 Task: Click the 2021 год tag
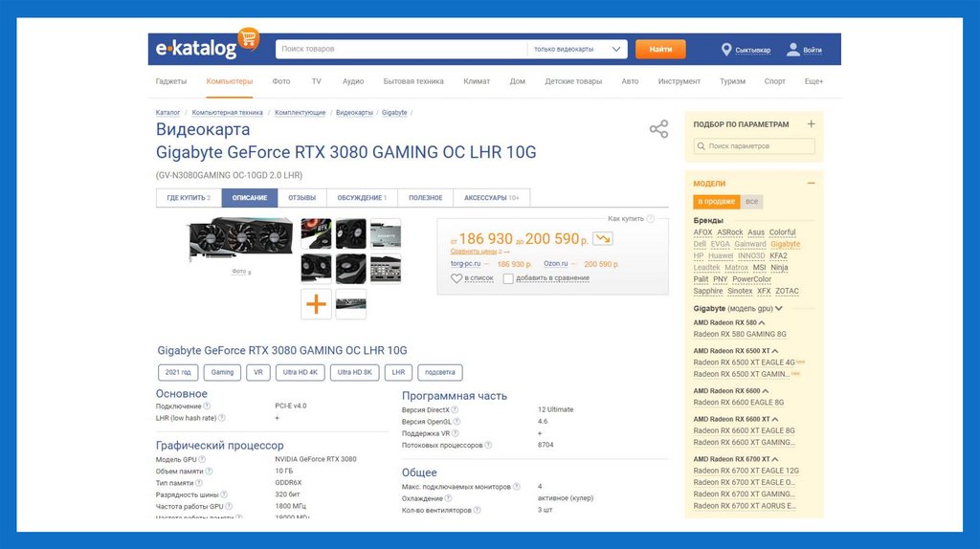pyautogui.click(x=178, y=372)
